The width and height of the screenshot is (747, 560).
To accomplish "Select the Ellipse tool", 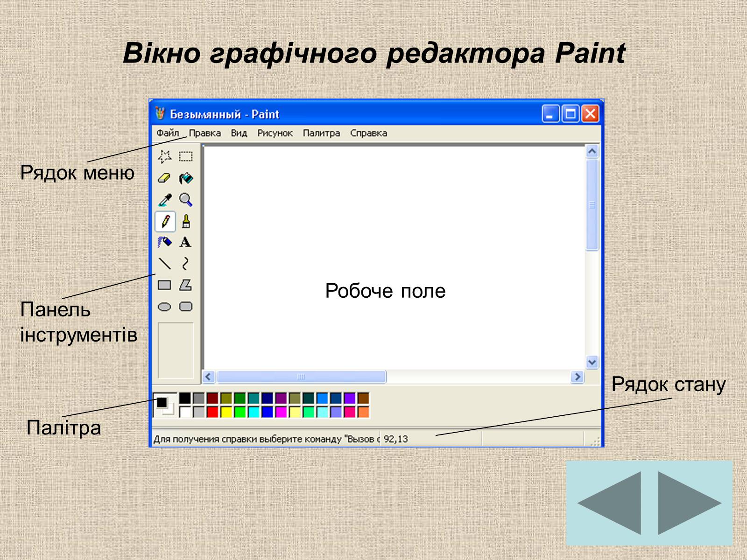I will [x=164, y=307].
